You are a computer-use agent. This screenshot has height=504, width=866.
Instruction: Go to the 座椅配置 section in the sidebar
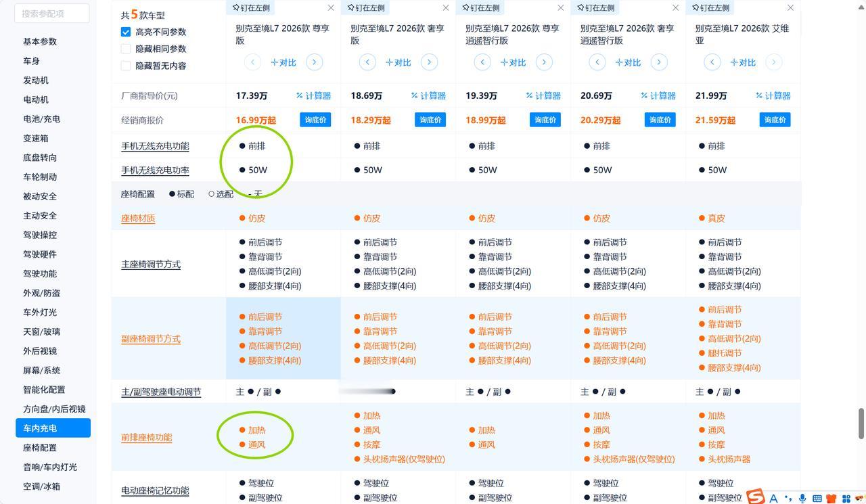40,447
